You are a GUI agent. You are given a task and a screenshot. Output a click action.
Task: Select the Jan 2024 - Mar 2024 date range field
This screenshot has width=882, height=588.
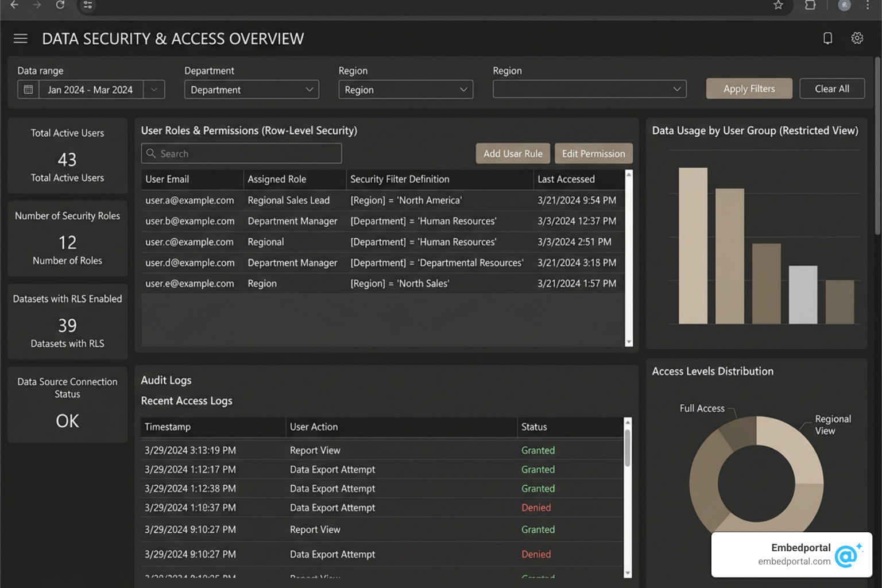[x=90, y=90]
